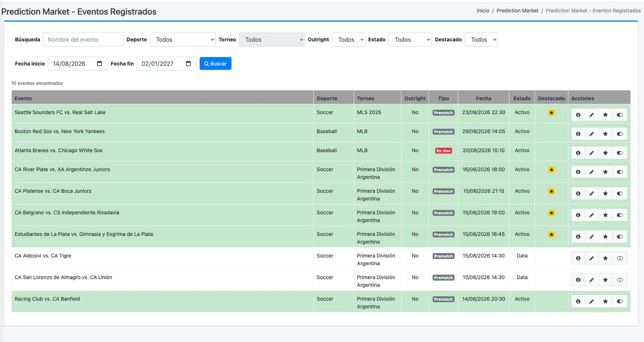
Task: Activate the CA San Lorenzo de Almagro event toggle
Action: (x=620, y=280)
